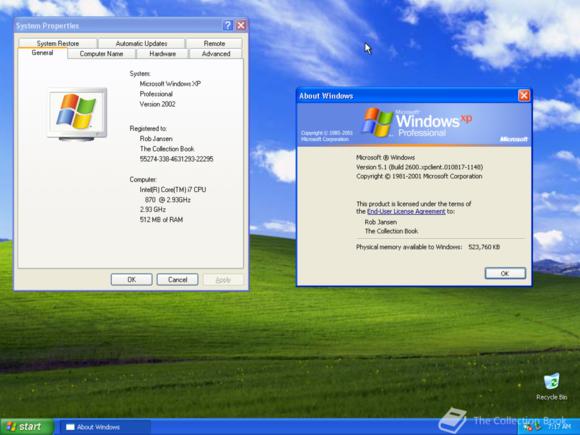Click 'The Collection Book' in About Windows
The image size is (580, 435).
[x=391, y=231]
